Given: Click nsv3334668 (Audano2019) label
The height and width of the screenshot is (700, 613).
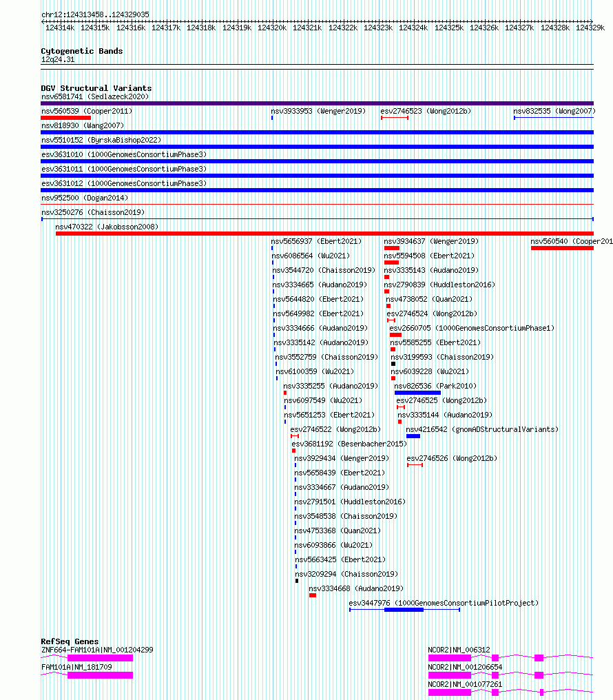Looking at the screenshot, I should click(356, 588).
